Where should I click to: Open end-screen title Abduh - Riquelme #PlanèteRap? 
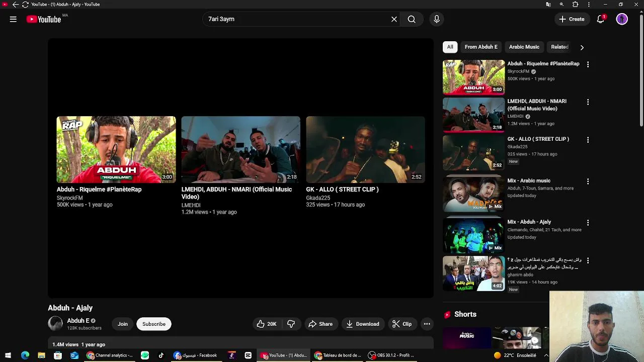(99, 190)
